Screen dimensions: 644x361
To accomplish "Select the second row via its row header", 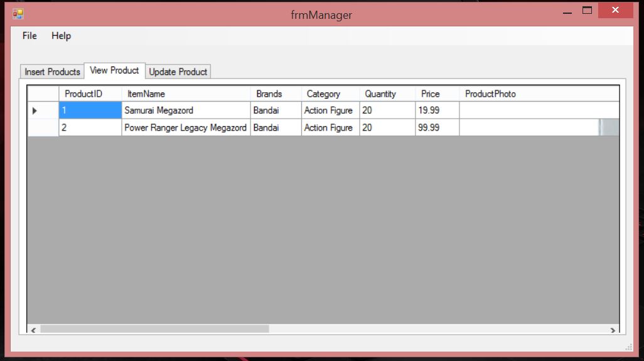I will [x=43, y=127].
